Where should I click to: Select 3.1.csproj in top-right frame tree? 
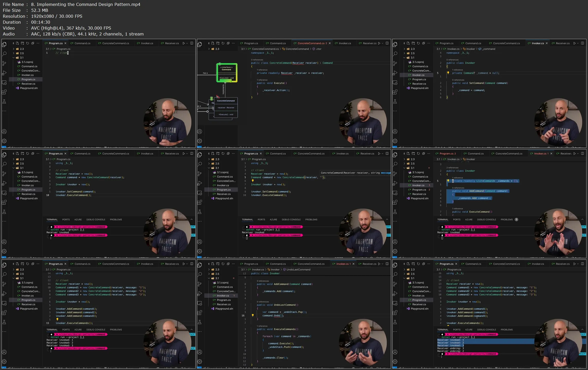pos(416,62)
